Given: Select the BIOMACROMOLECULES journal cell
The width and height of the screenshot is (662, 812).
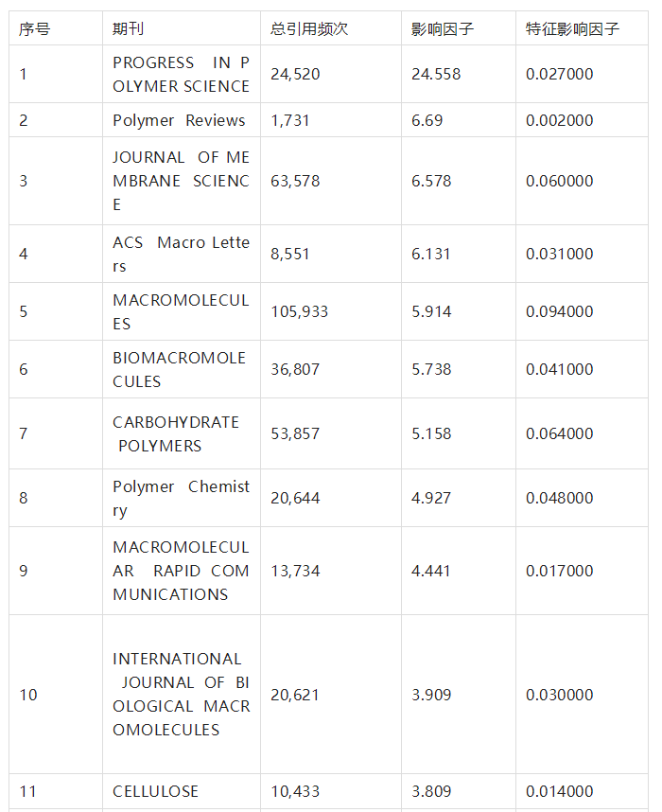Looking at the screenshot, I should 182,369.
